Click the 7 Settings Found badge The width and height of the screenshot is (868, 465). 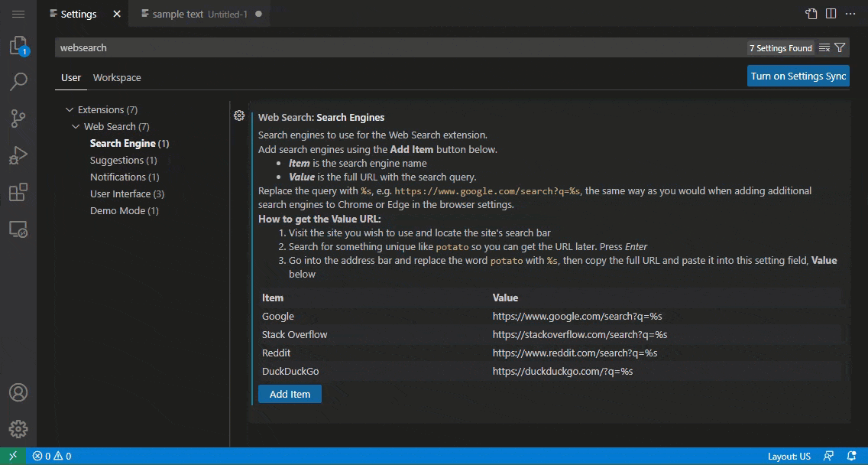point(781,48)
